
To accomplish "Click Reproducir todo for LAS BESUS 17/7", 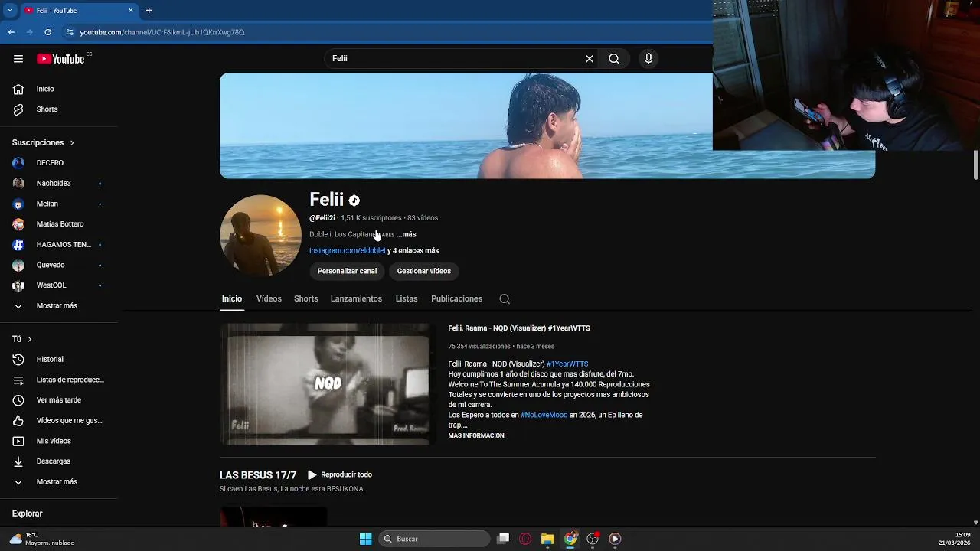I will pos(339,475).
